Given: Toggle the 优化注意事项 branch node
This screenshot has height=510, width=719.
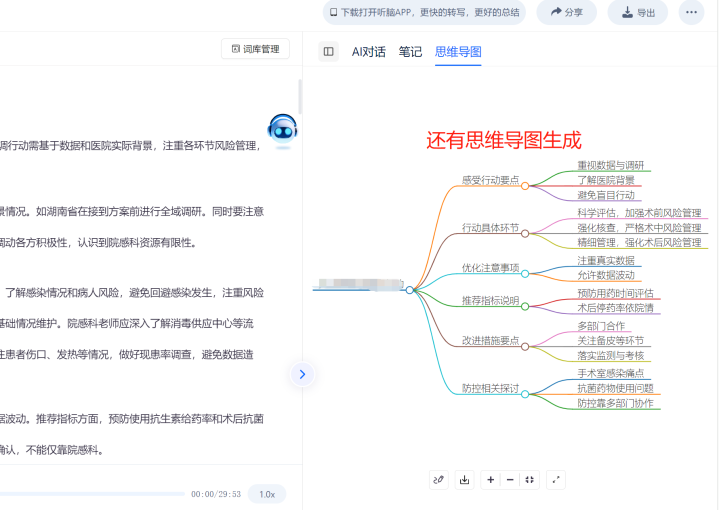Looking at the screenshot, I should pos(525,274).
